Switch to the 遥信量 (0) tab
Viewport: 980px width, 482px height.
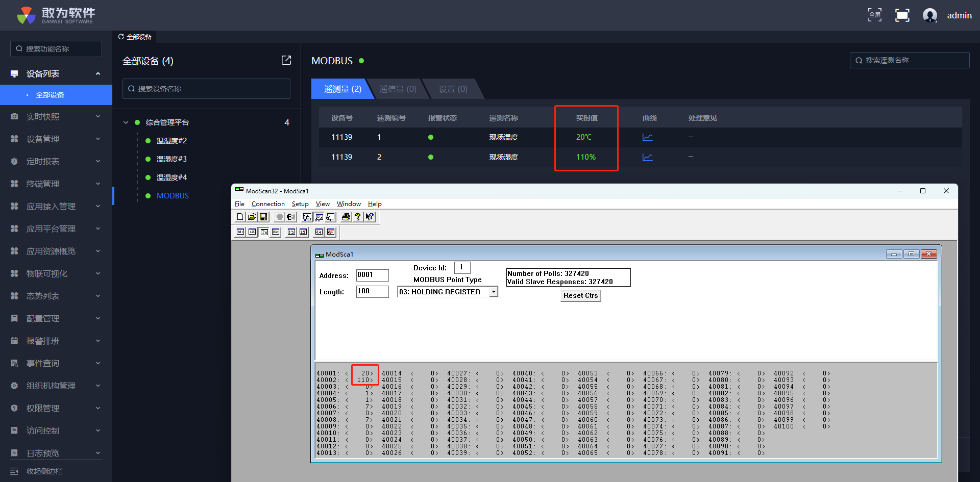[x=398, y=89]
